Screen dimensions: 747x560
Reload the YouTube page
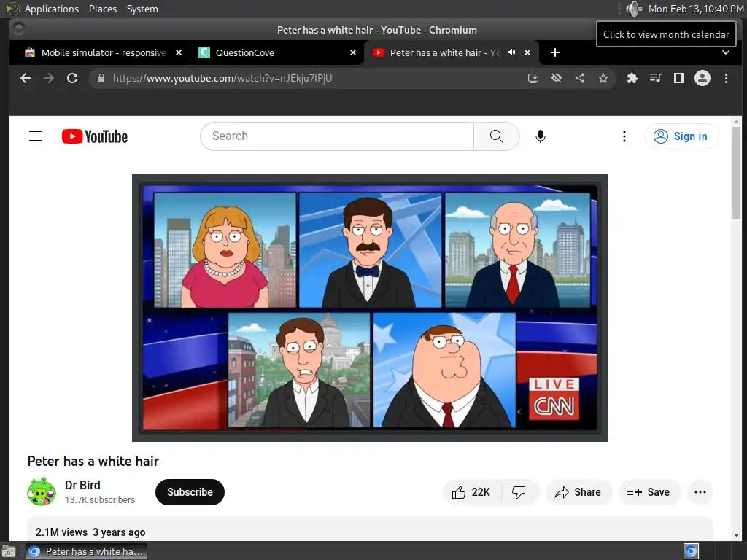(72, 78)
